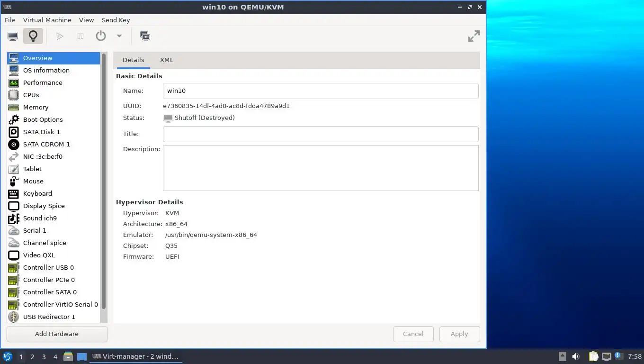Screen dimensions: 644x364
Task: Click the Shutoff (Destroyed) status text
Action: point(205,118)
